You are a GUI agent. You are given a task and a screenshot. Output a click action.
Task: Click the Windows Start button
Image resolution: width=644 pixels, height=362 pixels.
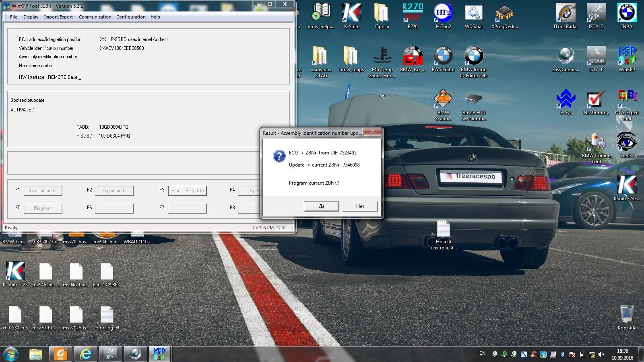[11, 354]
